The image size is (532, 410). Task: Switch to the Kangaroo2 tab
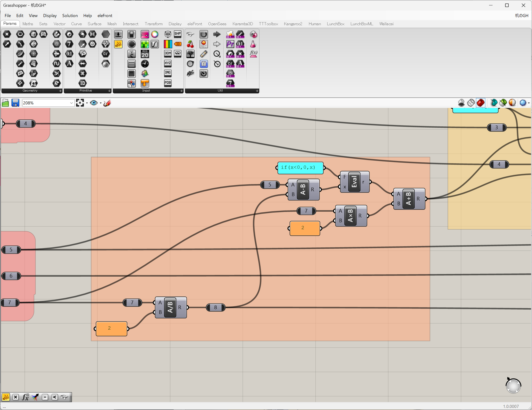293,24
